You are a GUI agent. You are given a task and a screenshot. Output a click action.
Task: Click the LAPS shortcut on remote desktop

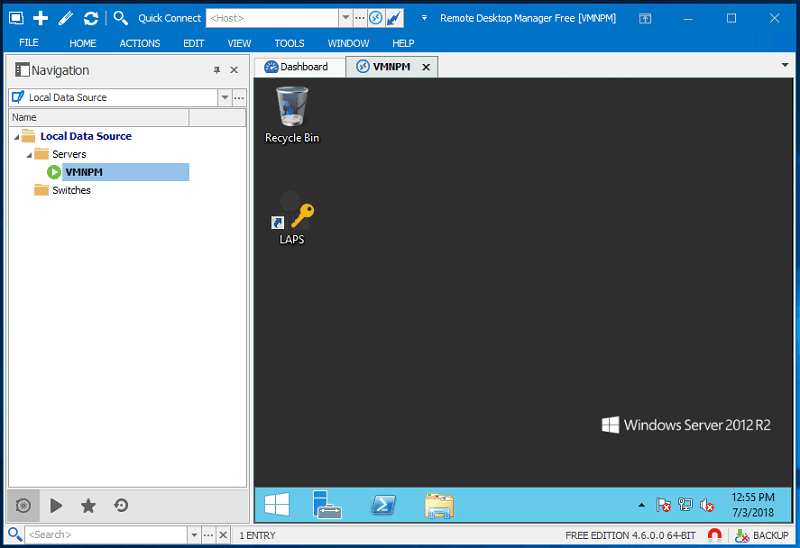click(292, 220)
